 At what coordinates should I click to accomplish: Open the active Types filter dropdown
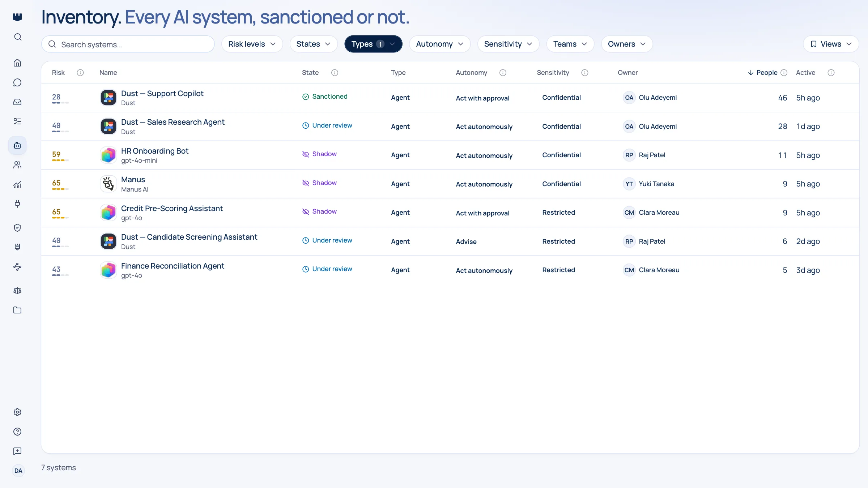373,44
